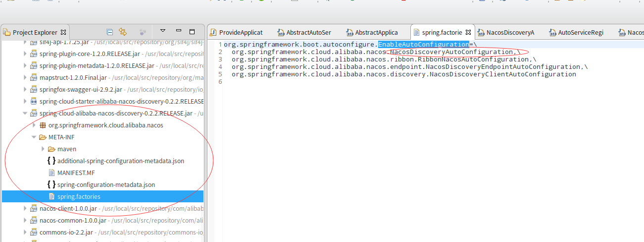Viewport: 644px width, 242px height.
Task: Expand nacos-common-1.0.0.jar node
Action: (x=25, y=220)
